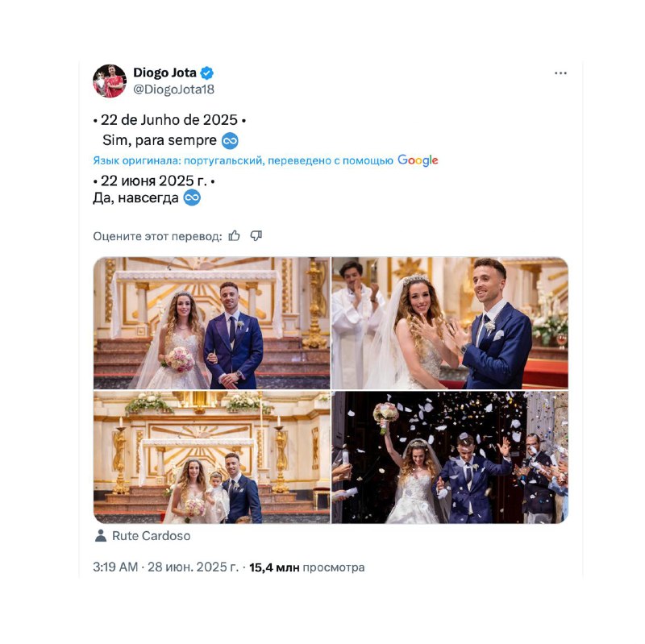The width and height of the screenshot is (645, 644).
Task: Click the infinity emoji after 'Sim, para sempre'
Action: [230, 140]
